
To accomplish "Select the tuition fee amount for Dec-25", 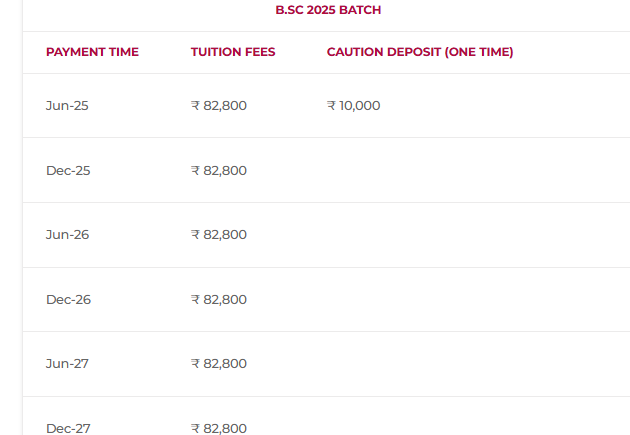I will [219, 171].
